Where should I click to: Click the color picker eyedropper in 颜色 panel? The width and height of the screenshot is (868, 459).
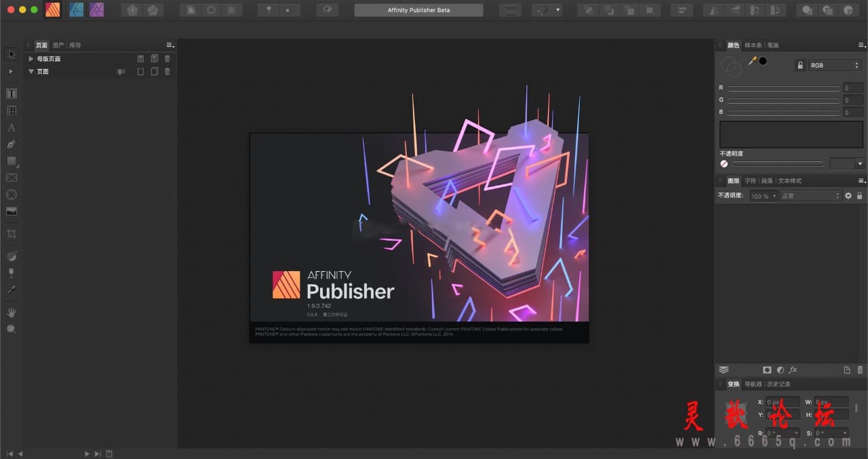(x=752, y=61)
